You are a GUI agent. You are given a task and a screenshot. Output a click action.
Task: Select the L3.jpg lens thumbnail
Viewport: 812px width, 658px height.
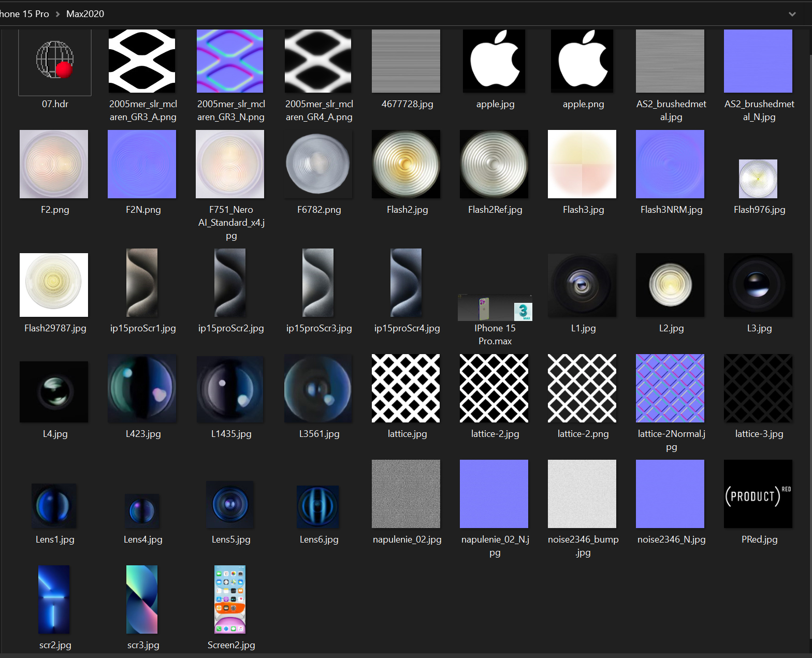(x=758, y=285)
